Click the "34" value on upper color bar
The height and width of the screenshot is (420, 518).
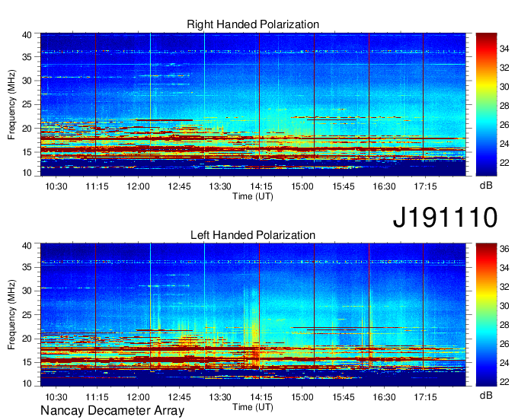tap(504, 49)
